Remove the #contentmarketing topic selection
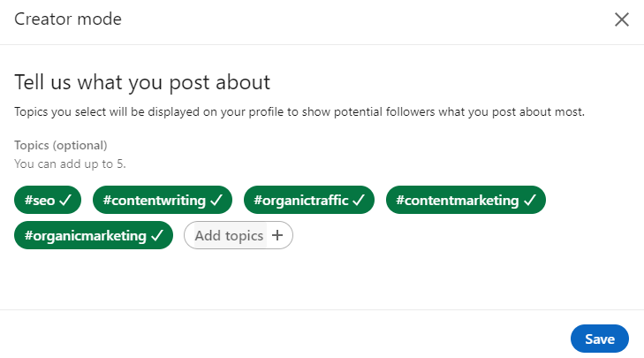 coord(457,201)
